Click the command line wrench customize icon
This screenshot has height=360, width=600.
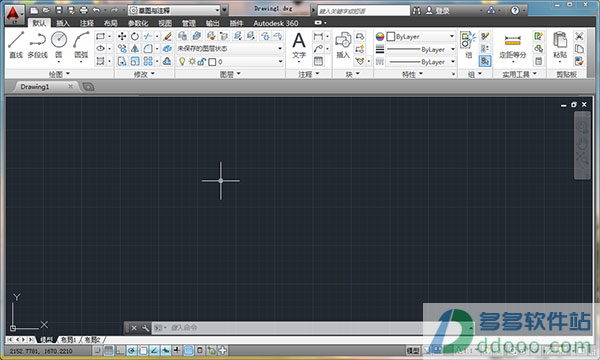(x=145, y=328)
